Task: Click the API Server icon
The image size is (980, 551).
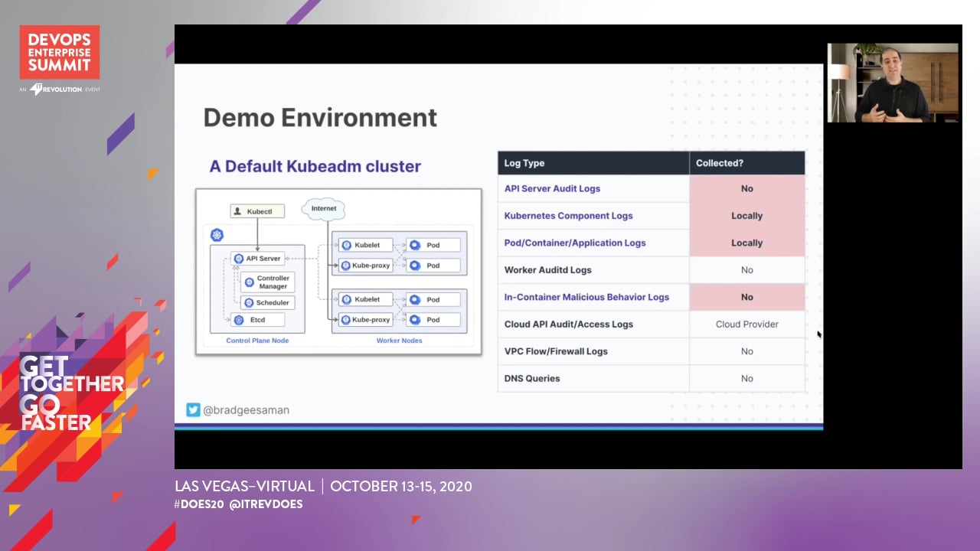Action: 239,259
